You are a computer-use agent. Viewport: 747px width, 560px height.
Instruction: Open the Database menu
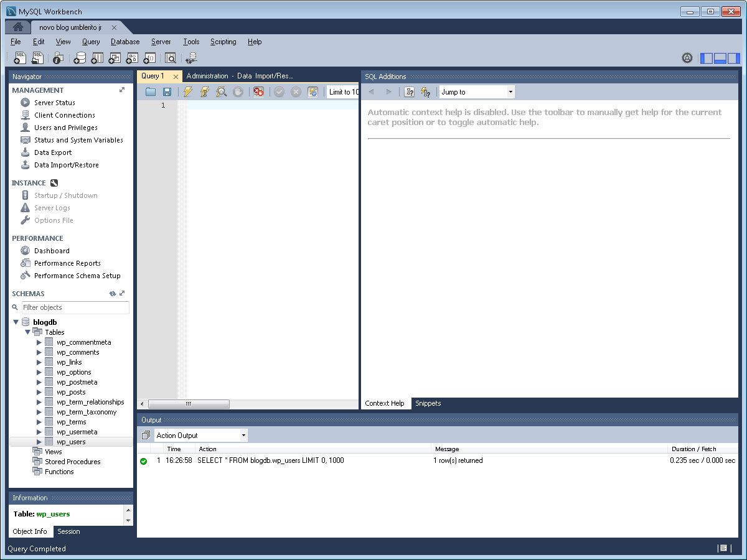click(x=125, y=42)
